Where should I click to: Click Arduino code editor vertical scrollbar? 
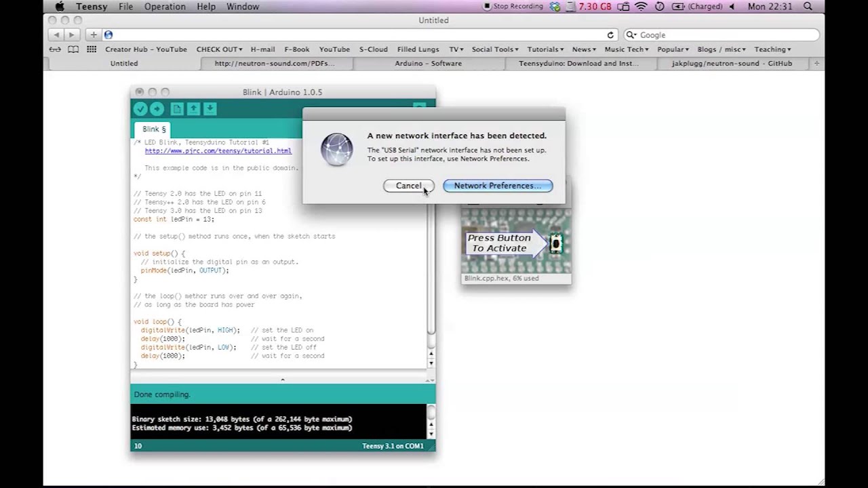coord(431,254)
